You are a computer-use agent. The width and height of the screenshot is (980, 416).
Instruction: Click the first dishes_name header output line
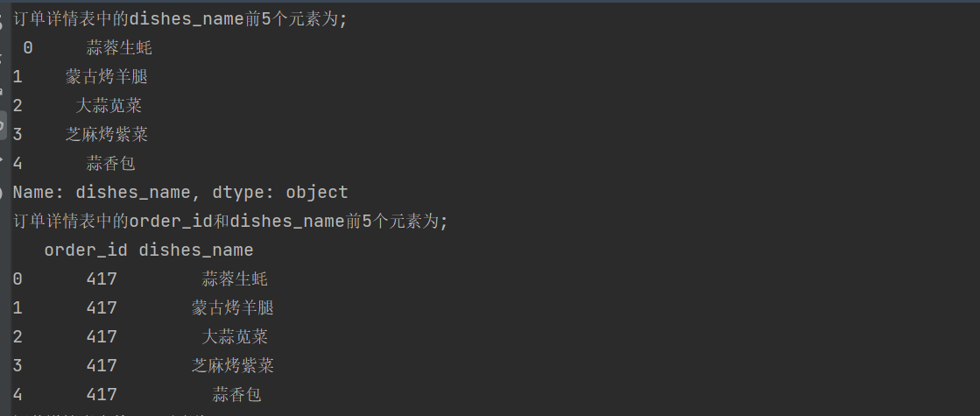pyautogui.click(x=180, y=19)
